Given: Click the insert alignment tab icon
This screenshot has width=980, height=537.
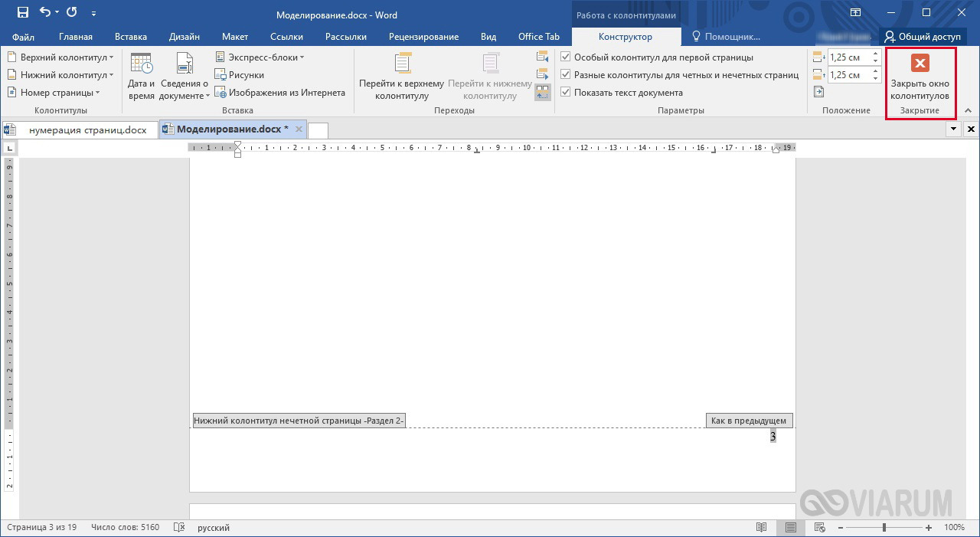Looking at the screenshot, I should (x=818, y=92).
